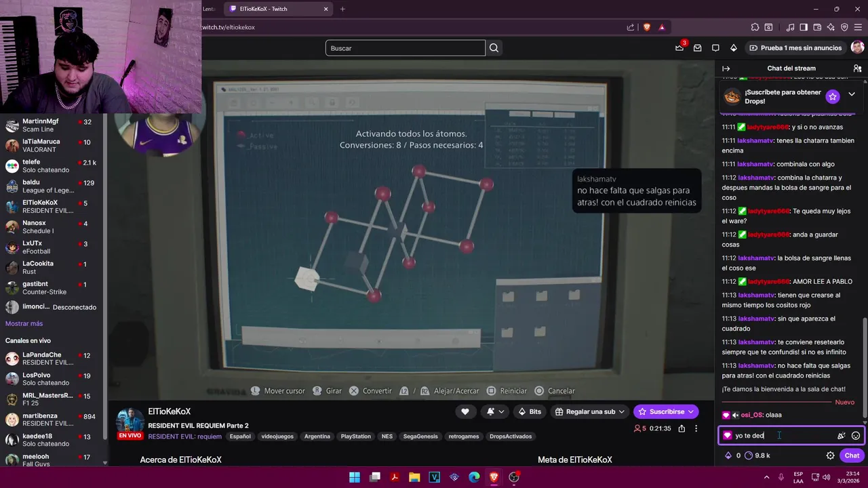
Task: Open OBS Studio from taskbar
Action: click(514, 477)
